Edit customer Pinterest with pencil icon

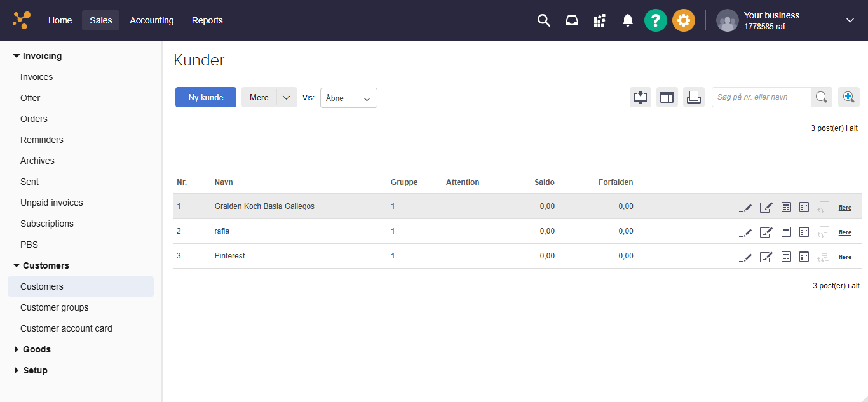(x=746, y=257)
